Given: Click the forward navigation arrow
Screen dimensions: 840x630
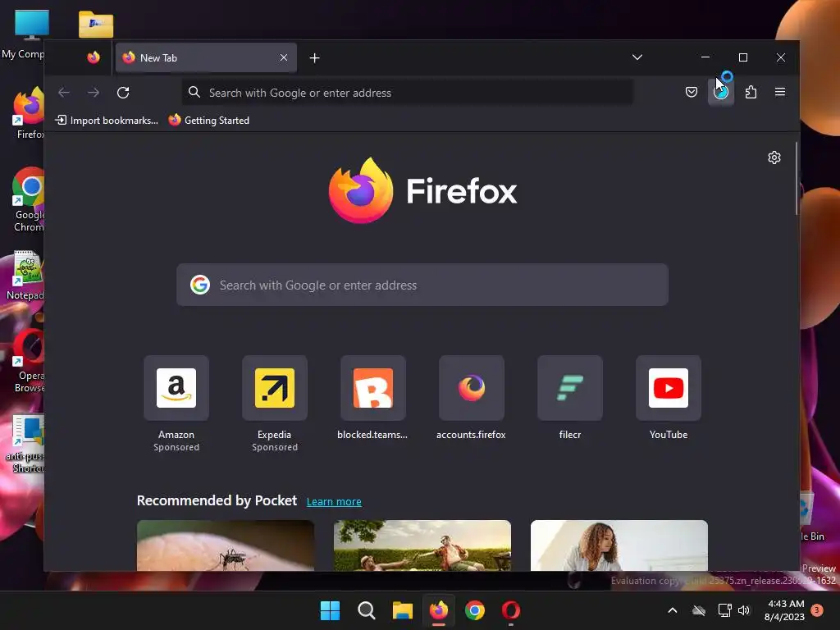Looking at the screenshot, I should [x=94, y=93].
